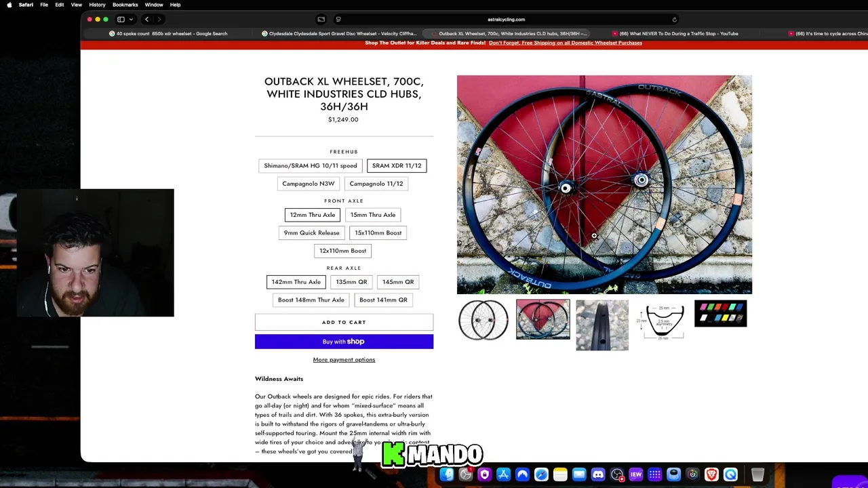Go back with the Safari back arrow
Image resolution: width=868 pixels, height=488 pixels.
[x=146, y=20]
